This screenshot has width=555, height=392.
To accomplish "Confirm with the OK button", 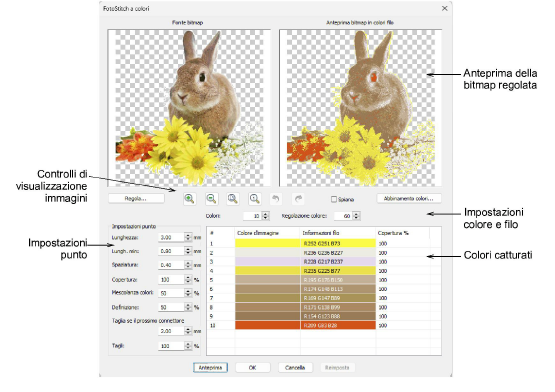I will (253, 368).
